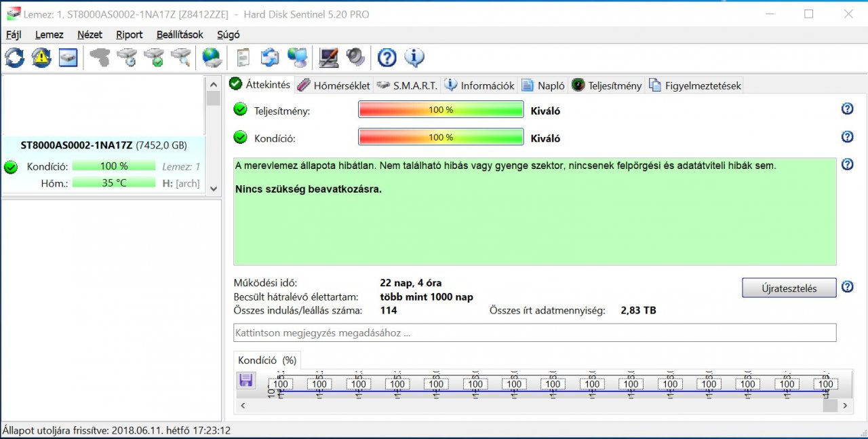Click the 2,83 TB written data value

638,311
